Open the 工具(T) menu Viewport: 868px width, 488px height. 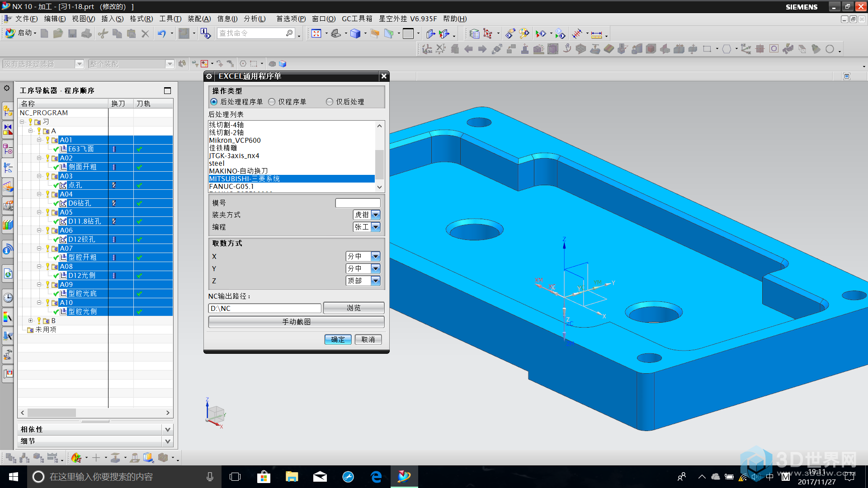[170, 19]
